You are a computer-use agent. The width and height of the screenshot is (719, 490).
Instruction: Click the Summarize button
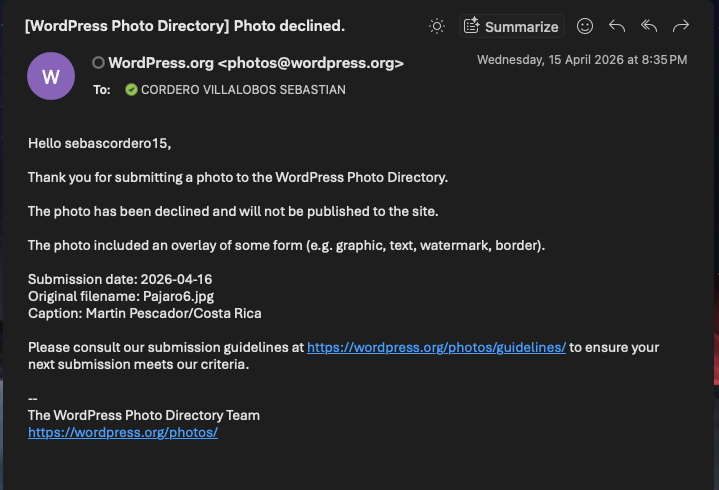point(512,27)
